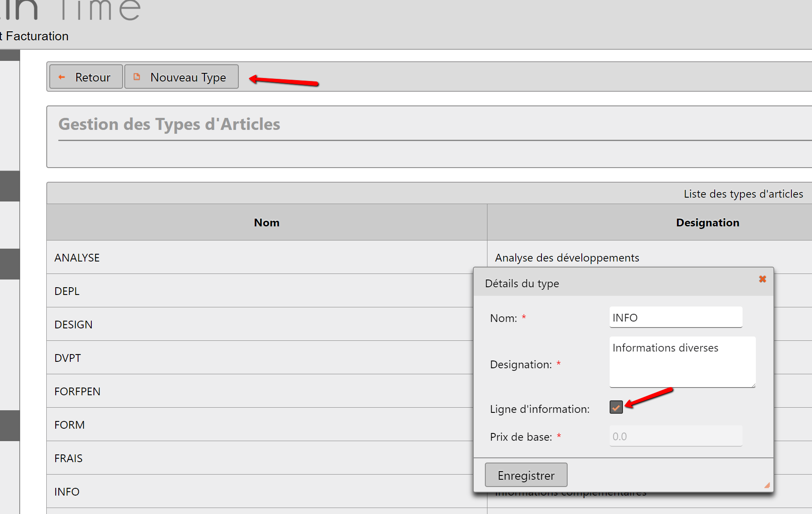Click into the Nom input field
The width and height of the screenshot is (812, 514).
(675, 318)
